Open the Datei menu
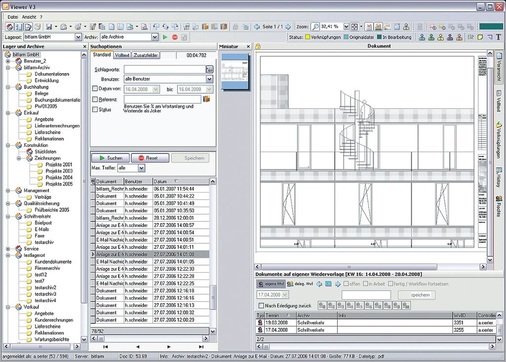 pos(13,17)
